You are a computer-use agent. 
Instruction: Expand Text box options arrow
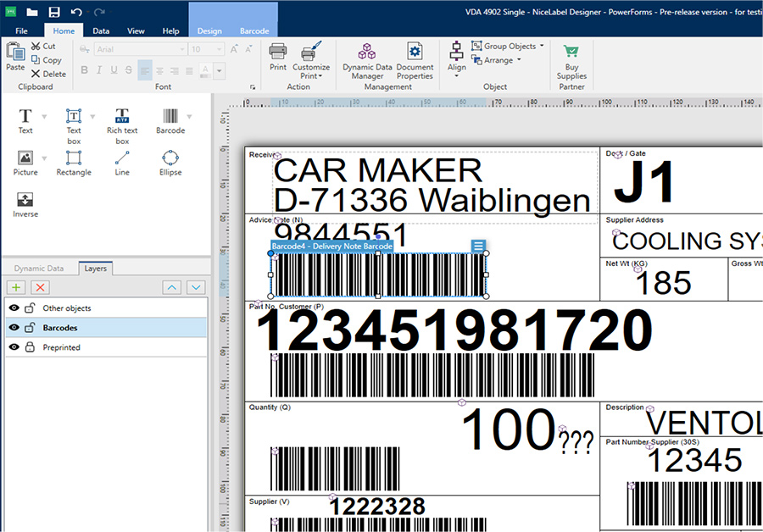92,117
